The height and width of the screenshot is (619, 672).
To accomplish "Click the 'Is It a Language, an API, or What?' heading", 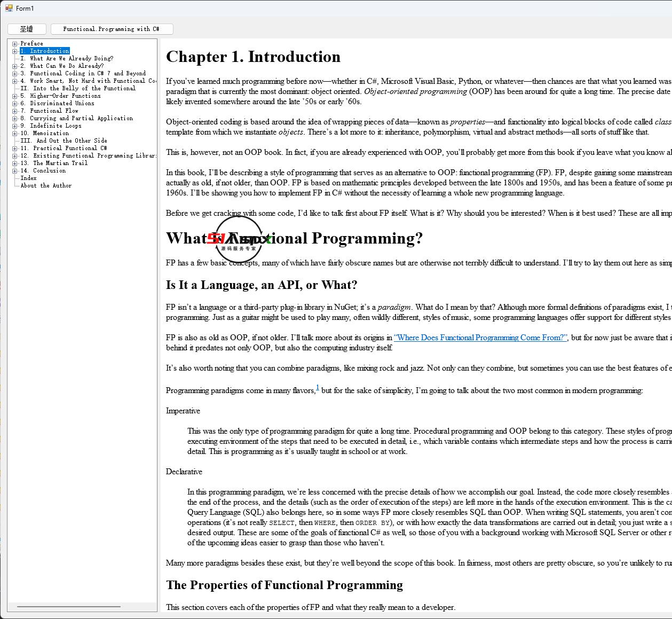I will (262, 285).
